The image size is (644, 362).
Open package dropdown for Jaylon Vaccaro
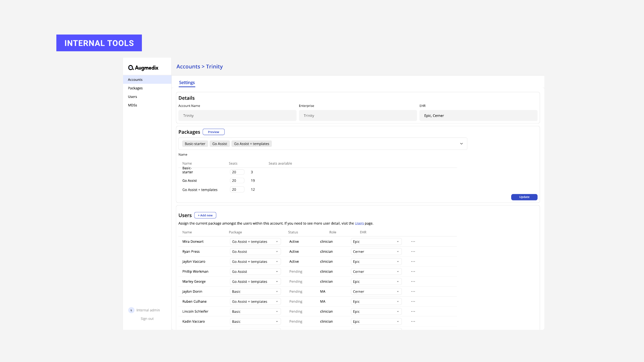(x=255, y=262)
